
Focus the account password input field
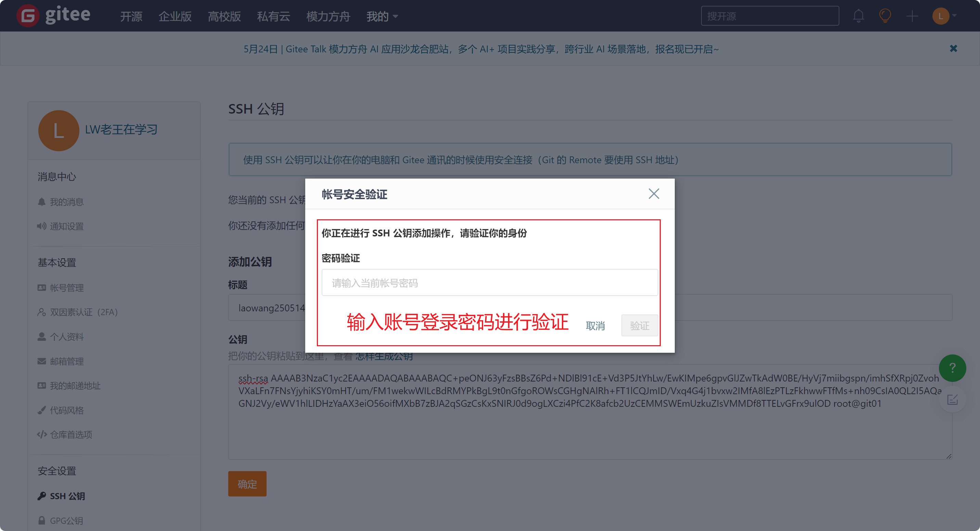click(490, 283)
